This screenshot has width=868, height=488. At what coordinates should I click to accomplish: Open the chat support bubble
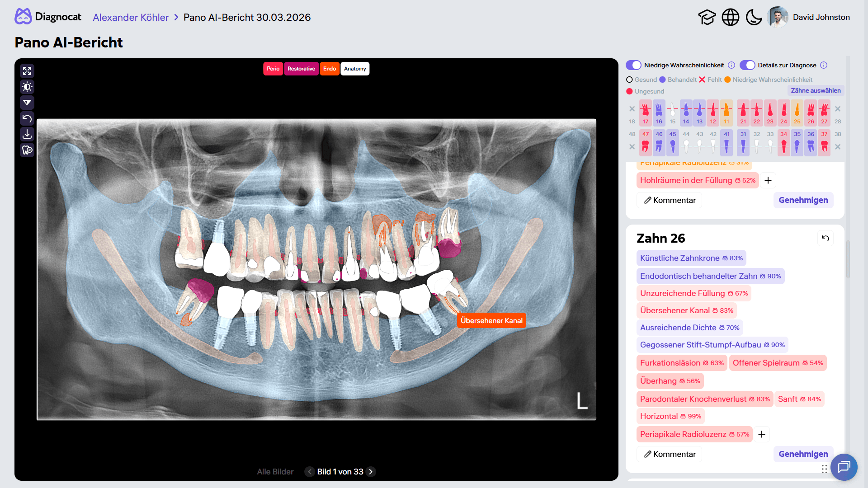(844, 467)
